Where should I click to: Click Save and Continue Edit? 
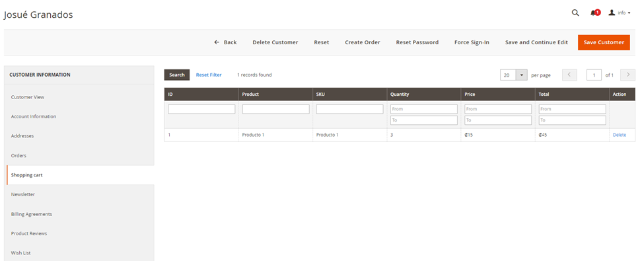536,42
